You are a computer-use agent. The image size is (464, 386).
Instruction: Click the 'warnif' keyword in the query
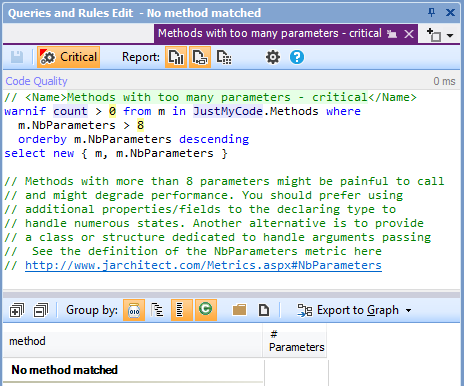[25, 111]
